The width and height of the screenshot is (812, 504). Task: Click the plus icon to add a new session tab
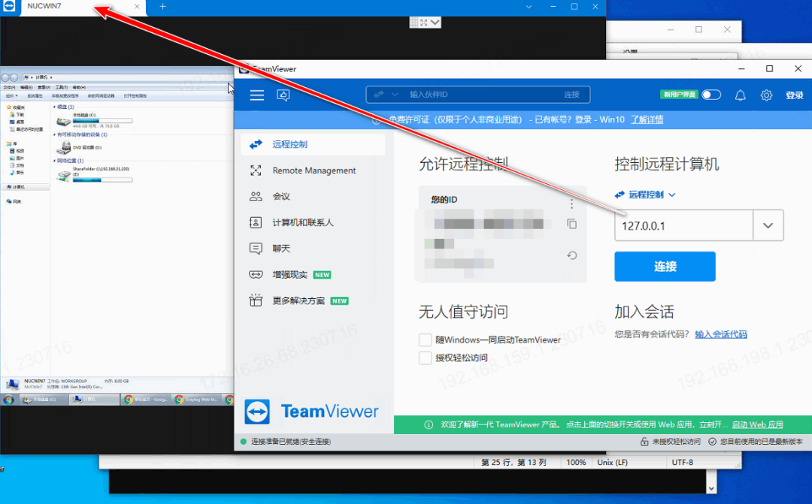[x=163, y=7]
